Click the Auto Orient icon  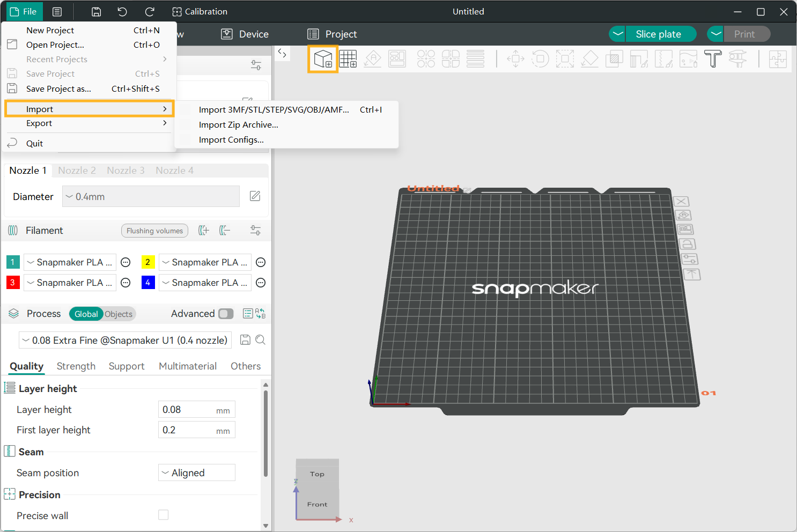pyautogui.click(x=372, y=59)
